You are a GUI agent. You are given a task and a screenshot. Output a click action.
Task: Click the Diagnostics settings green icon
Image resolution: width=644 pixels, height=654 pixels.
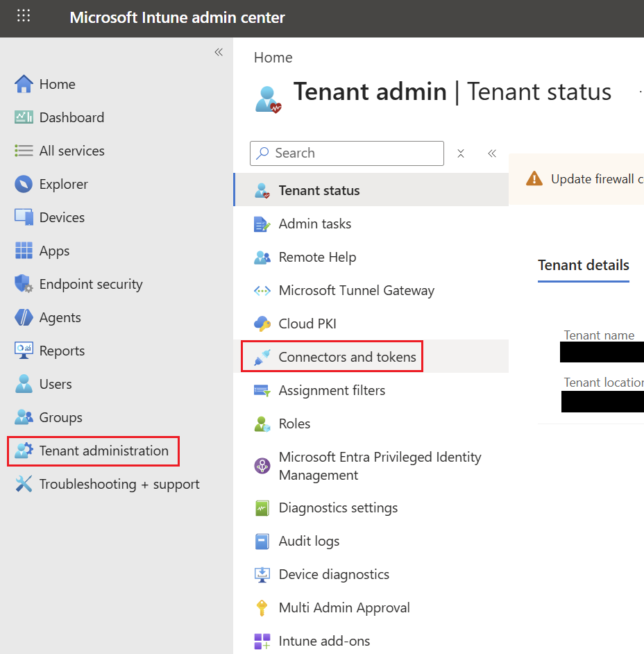[x=262, y=508]
